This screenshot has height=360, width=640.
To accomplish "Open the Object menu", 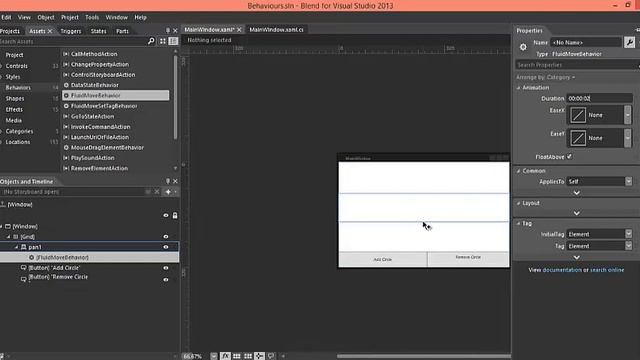I will click(x=46, y=17).
